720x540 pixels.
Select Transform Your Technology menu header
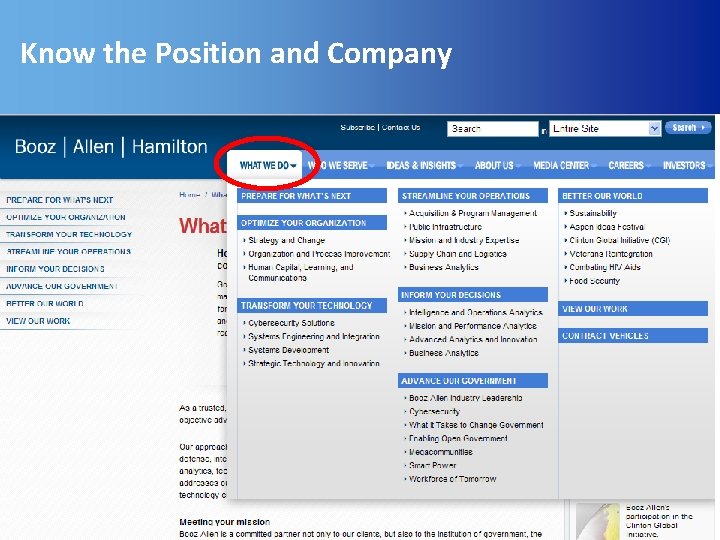point(312,305)
